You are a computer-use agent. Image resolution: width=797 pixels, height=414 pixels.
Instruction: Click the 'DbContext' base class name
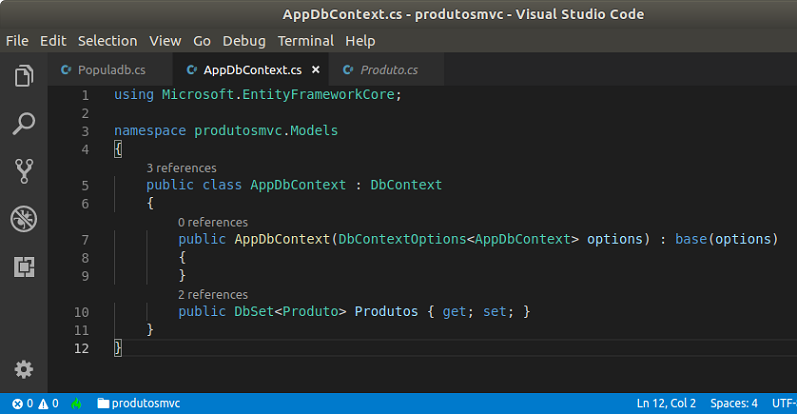tap(406, 185)
